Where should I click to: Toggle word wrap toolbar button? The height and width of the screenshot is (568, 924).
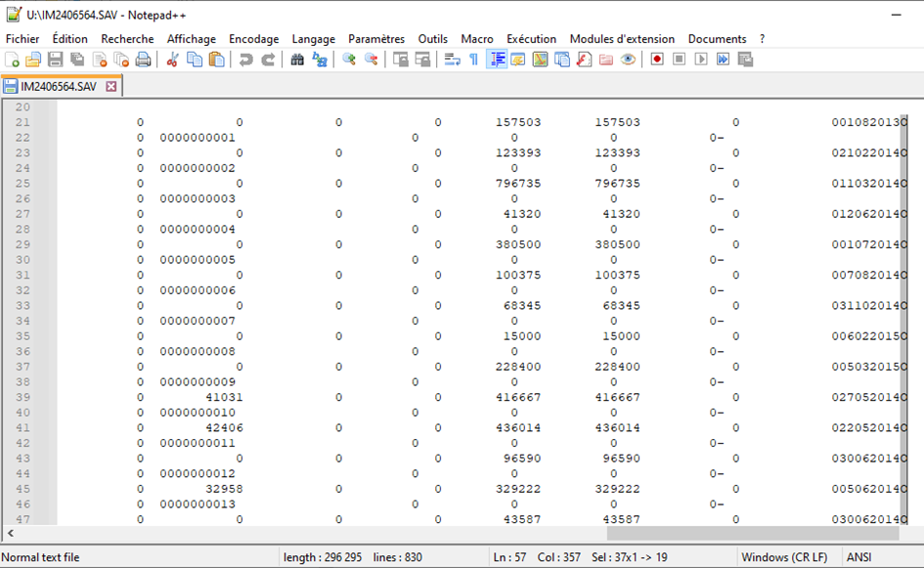click(x=452, y=60)
